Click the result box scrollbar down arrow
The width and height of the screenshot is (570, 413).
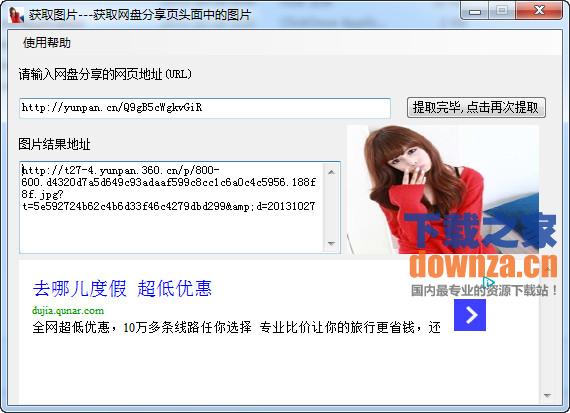[331, 243]
